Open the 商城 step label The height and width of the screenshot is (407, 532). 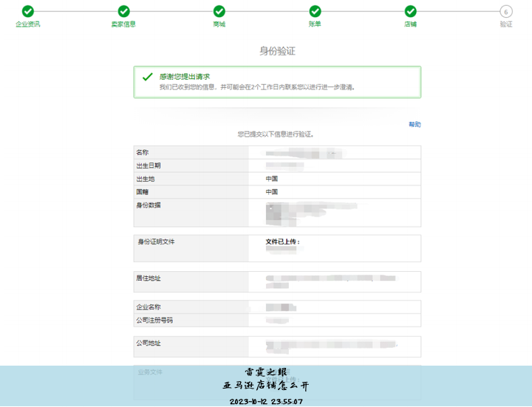pyautogui.click(x=219, y=24)
